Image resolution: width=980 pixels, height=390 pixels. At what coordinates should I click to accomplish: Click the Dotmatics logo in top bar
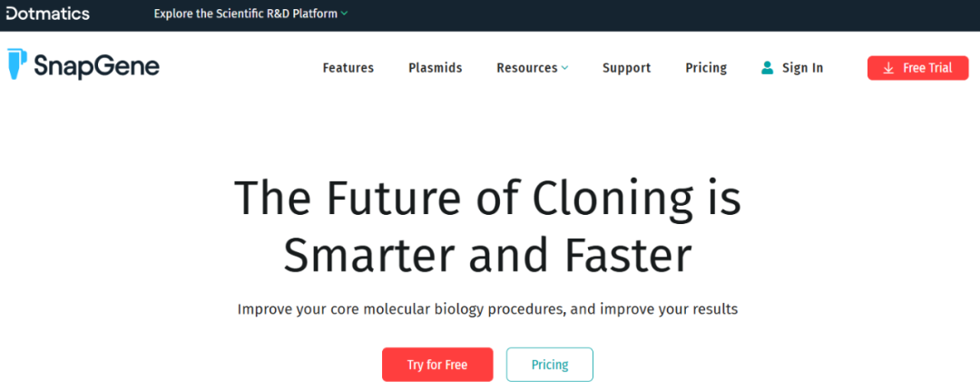point(48,14)
